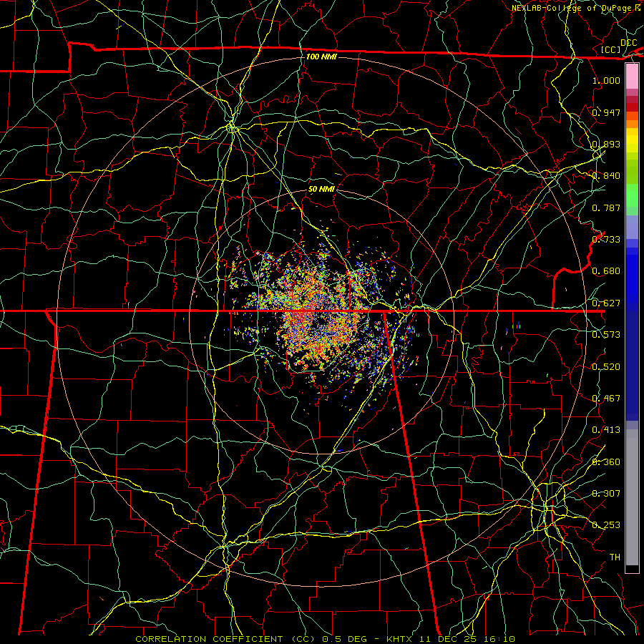Screen dimensions: 644x644
Task: Click the 0.467 scale value
Action: [x=606, y=399]
